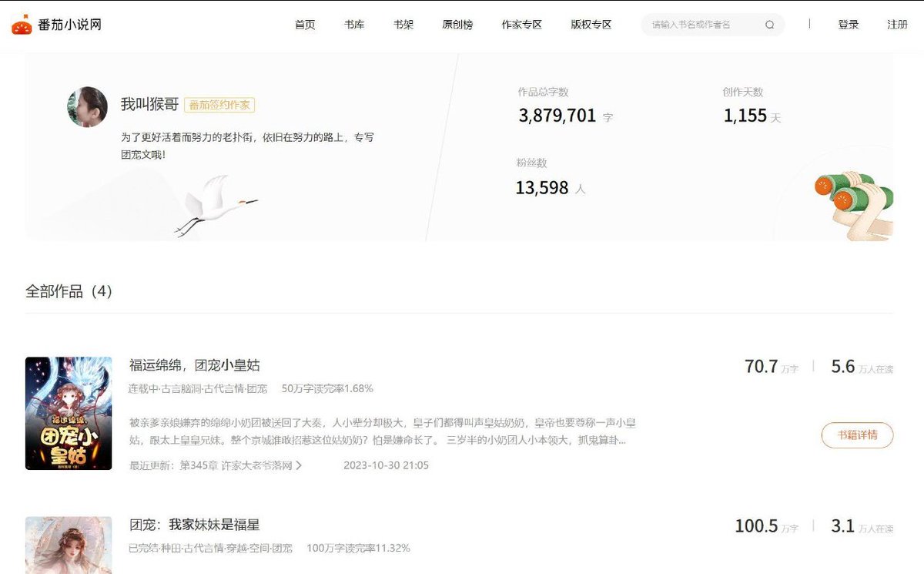Click 100万字读完率11.32% text

pos(358,548)
